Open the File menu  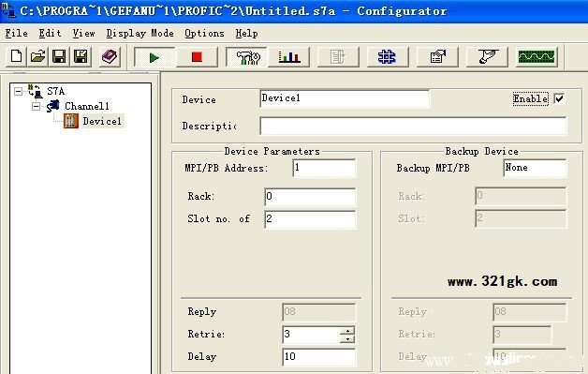click(16, 34)
